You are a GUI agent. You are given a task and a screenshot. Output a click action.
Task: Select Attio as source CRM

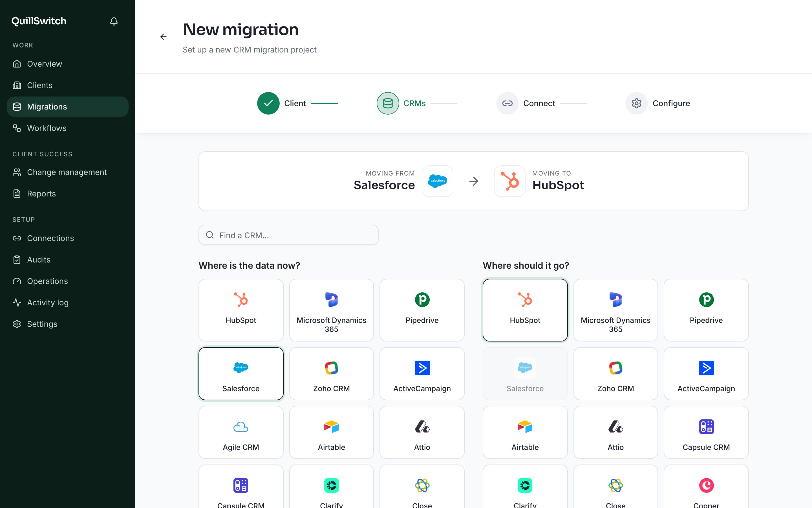[x=422, y=432]
